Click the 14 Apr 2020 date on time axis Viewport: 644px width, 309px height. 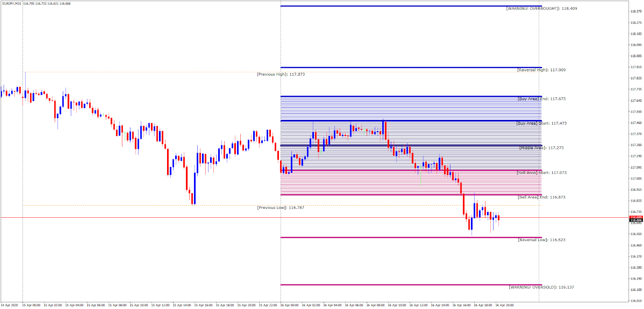(x=9, y=305)
